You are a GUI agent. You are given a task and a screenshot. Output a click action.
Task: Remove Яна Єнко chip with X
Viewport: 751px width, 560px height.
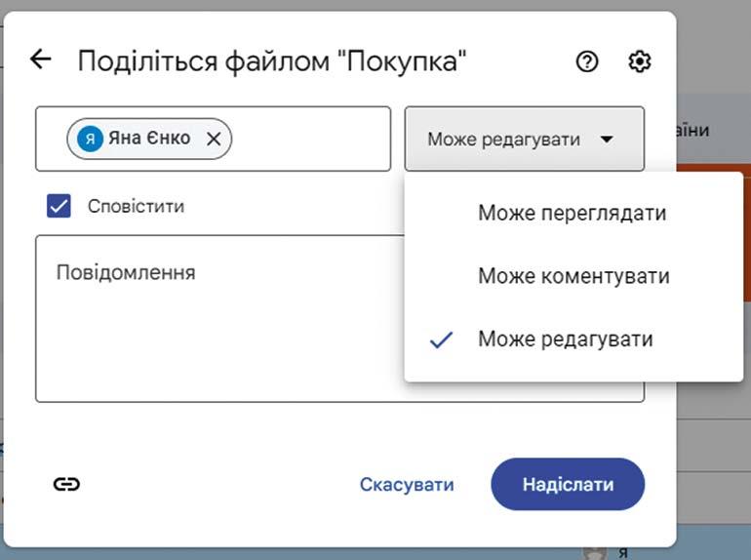click(214, 139)
